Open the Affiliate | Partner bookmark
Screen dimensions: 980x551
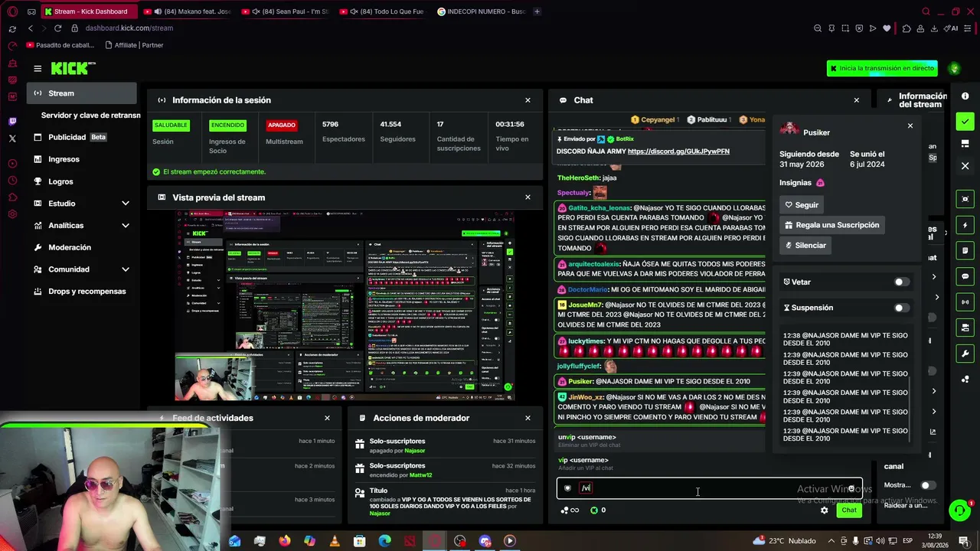point(134,45)
